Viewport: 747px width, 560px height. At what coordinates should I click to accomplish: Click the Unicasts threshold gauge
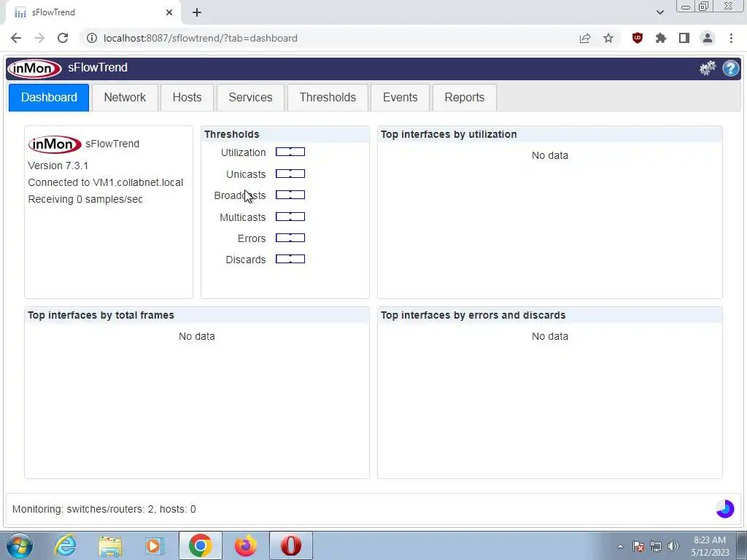tap(290, 174)
